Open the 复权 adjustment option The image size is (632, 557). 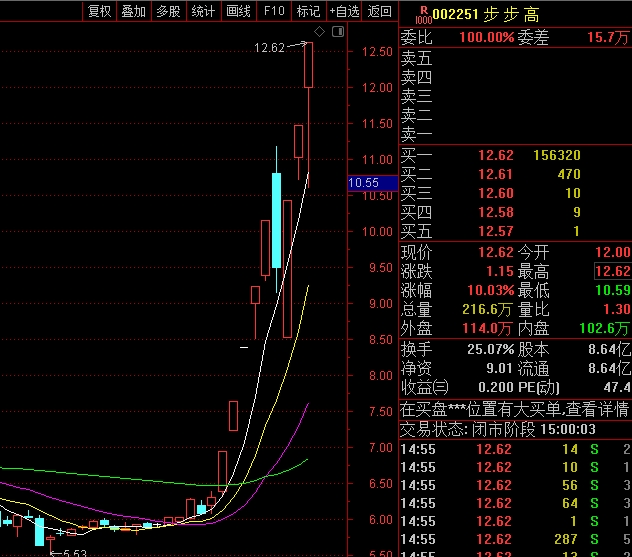(99, 11)
